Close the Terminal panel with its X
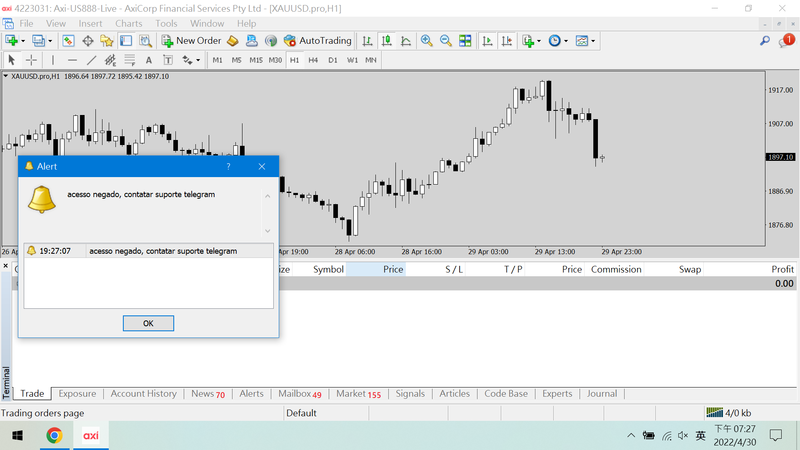The height and width of the screenshot is (450, 800). [x=6, y=266]
